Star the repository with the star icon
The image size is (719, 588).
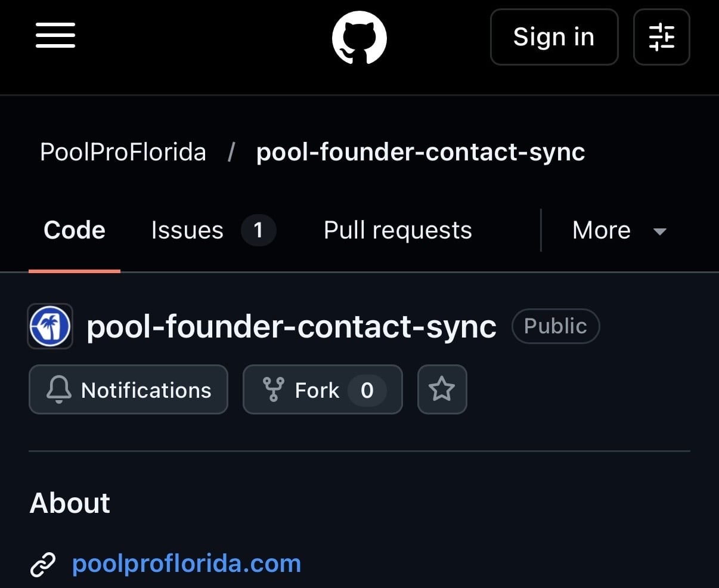click(442, 389)
